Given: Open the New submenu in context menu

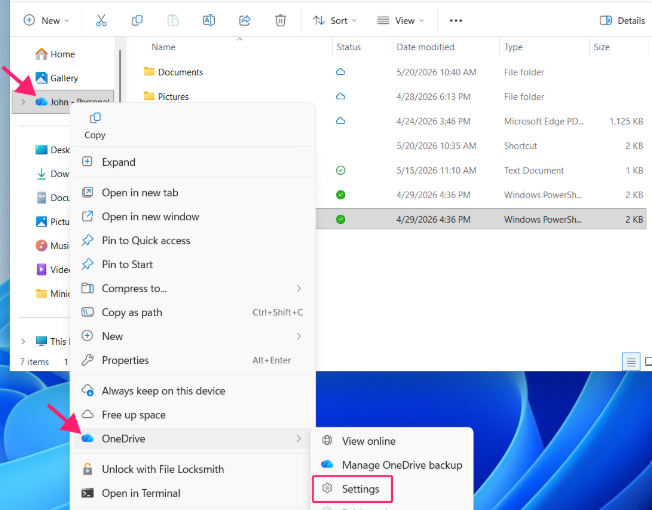Looking at the screenshot, I should (193, 336).
